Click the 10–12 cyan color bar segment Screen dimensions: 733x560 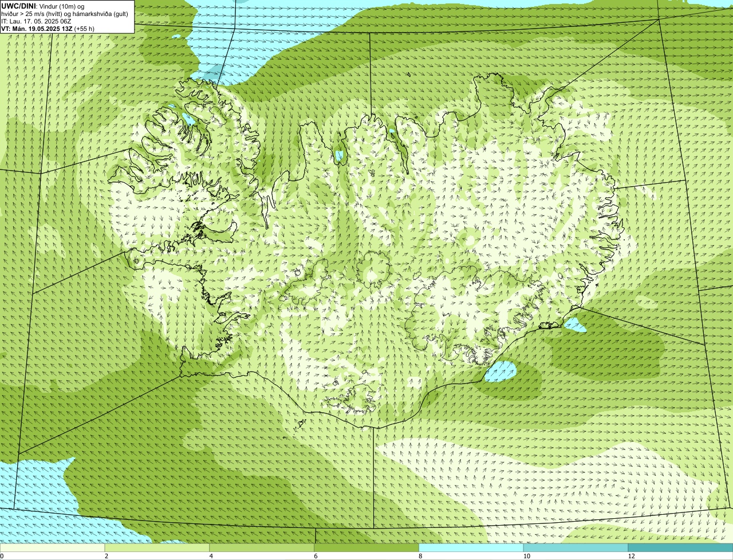coord(576,548)
